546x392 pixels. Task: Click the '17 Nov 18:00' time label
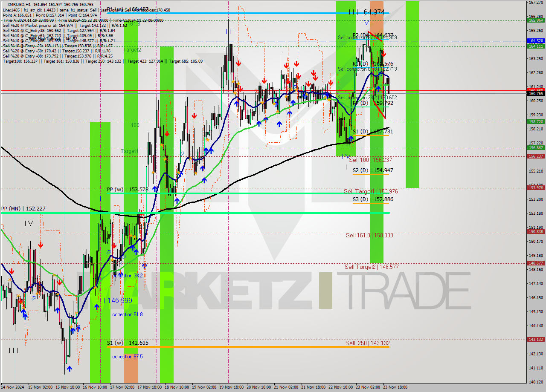150,387
